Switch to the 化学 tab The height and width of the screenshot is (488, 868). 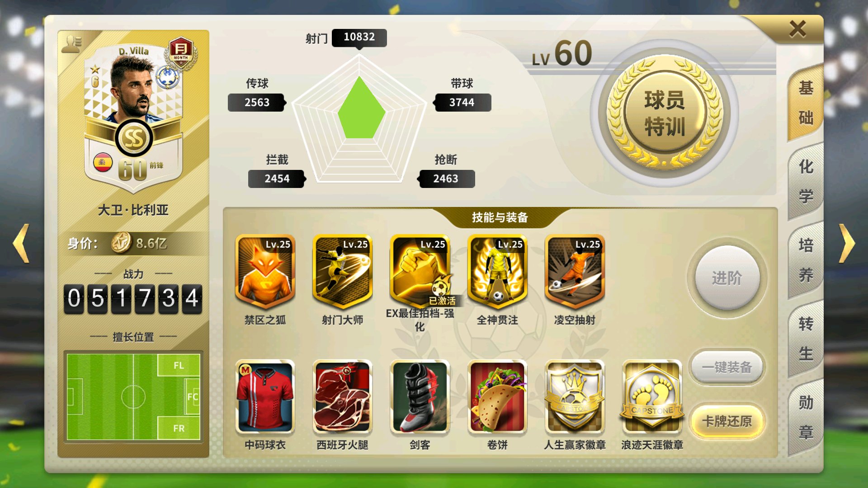tap(806, 182)
